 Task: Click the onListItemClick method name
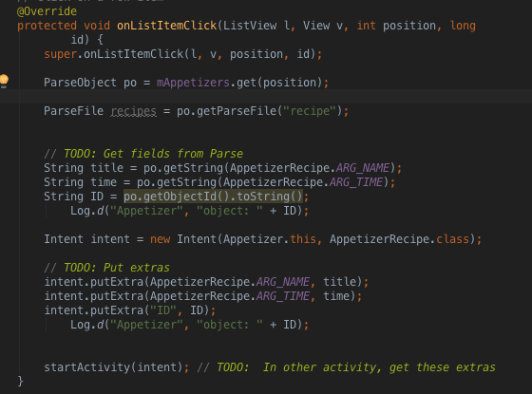pos(167,26)
